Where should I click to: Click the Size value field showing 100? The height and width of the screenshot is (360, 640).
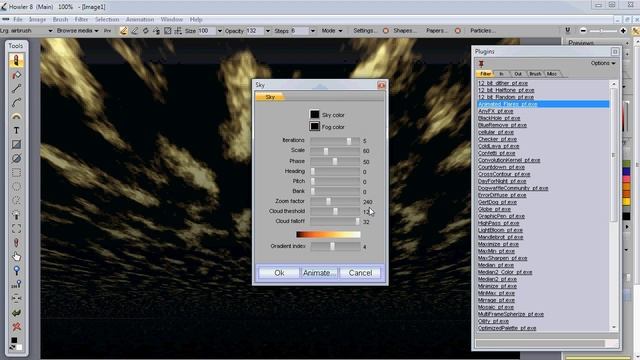(x=206, y=31)
